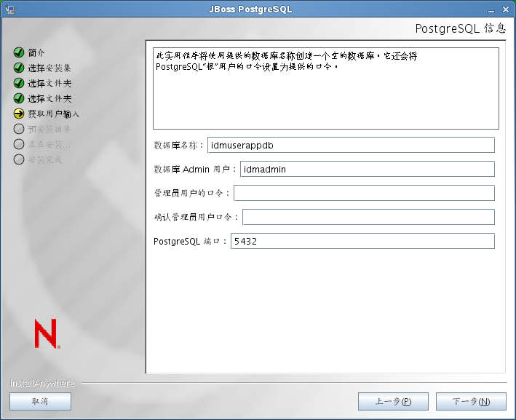Click the empty circle icon beside 预安装摘要
Image resolution: width=516 pixels, height=420 pixels.
point(19,129)
